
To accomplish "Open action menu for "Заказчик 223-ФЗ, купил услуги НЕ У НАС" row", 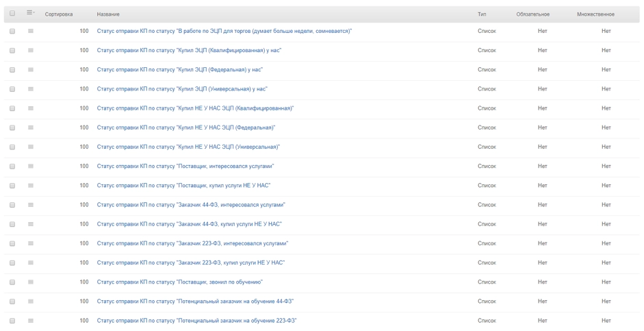I will click(30, 262).
